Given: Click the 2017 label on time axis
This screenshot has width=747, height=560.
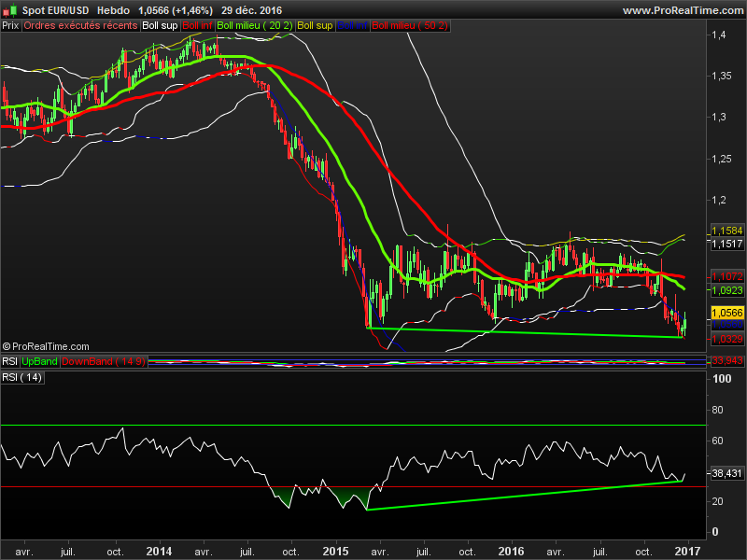Looking at the screenshot, I should (687, 552).
